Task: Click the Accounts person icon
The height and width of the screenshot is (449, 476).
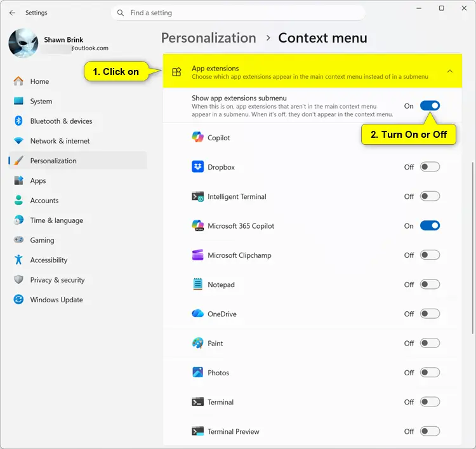Action: coord(18,200)
